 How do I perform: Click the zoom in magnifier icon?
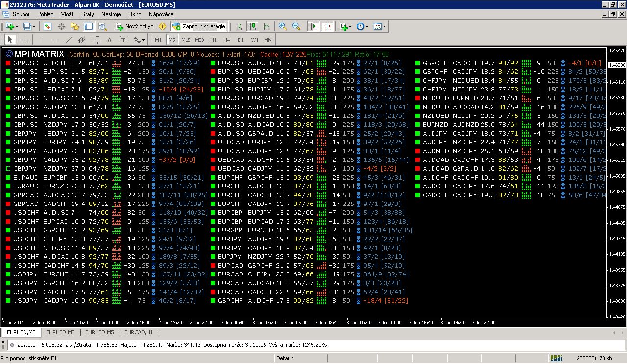[283, 26]
